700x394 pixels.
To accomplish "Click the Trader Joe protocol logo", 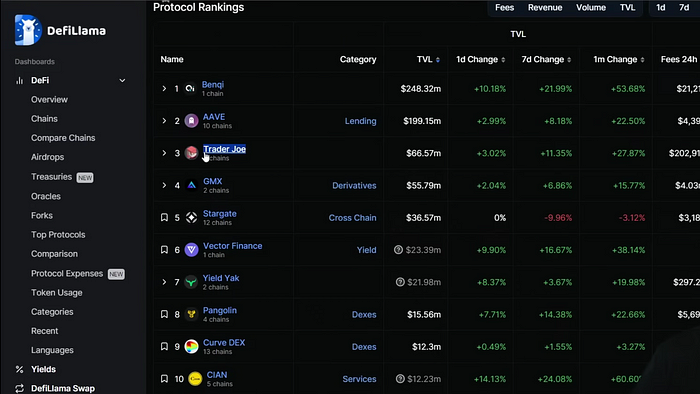I will (191, 153).
